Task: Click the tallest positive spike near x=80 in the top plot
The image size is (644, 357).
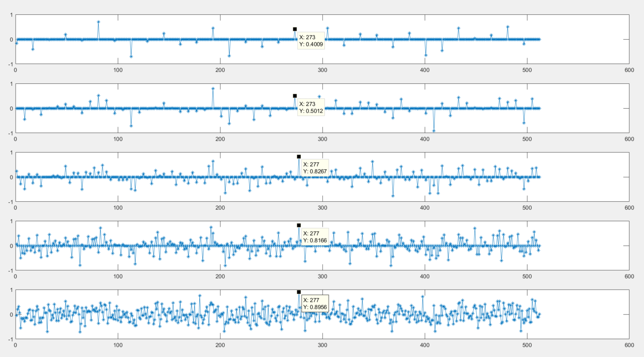Action: 98,22
